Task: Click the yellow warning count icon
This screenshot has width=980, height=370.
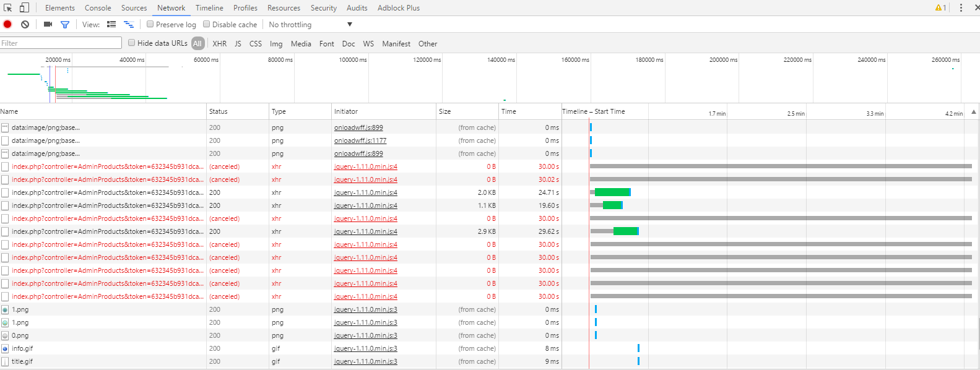Action: 940,8
